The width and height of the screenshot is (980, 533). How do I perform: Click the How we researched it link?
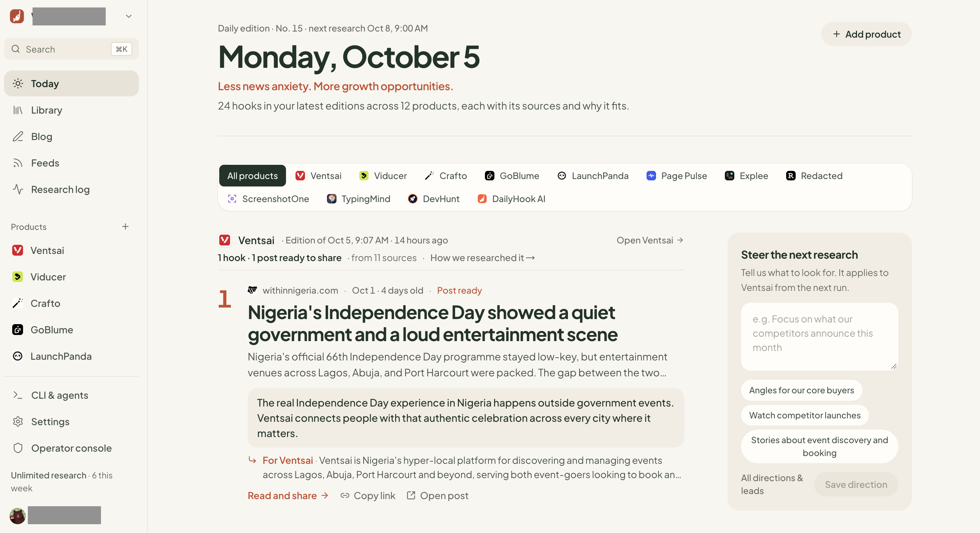click(x=483, y=258)
